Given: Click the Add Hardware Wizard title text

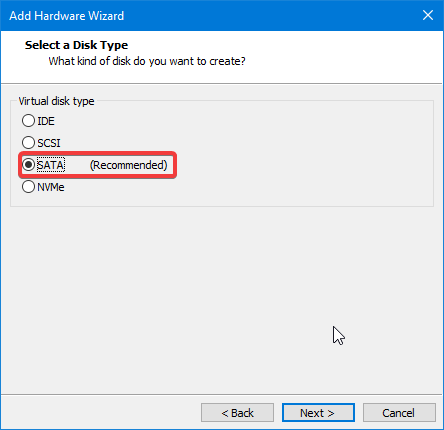Looking at the screenshot, I should [67, 16].
